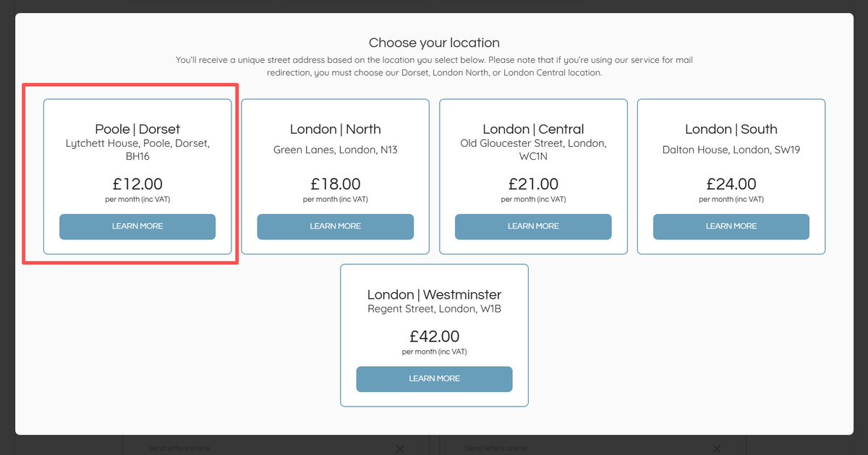Select Learn More for London South
The width and height of the screenshot is (868, 455).
(x=731, y=226)
